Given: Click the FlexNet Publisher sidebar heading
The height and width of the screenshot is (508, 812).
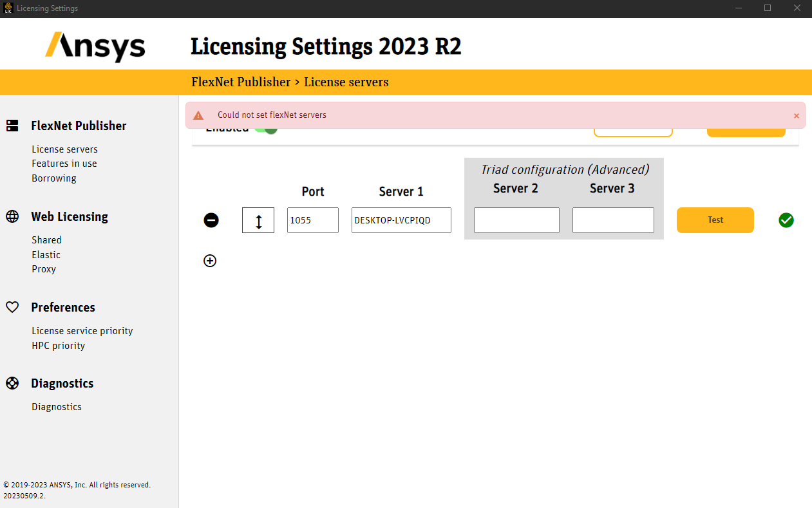Looking at the screenshot, I should click(79, 126).
